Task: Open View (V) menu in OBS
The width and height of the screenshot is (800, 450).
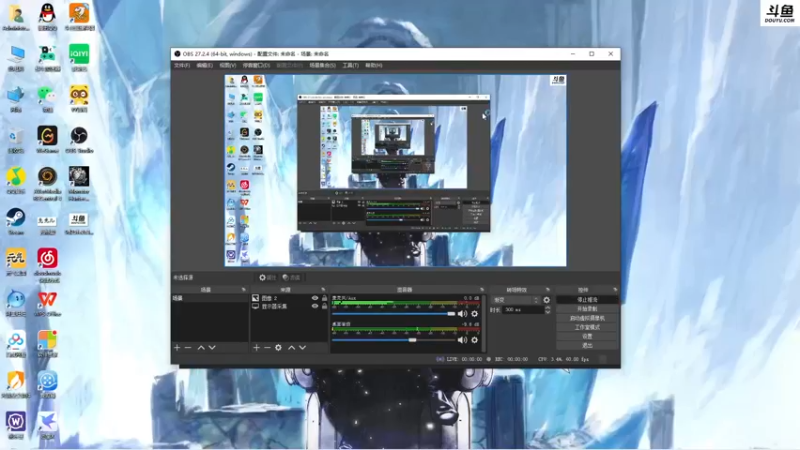Action: click(228, 65)
